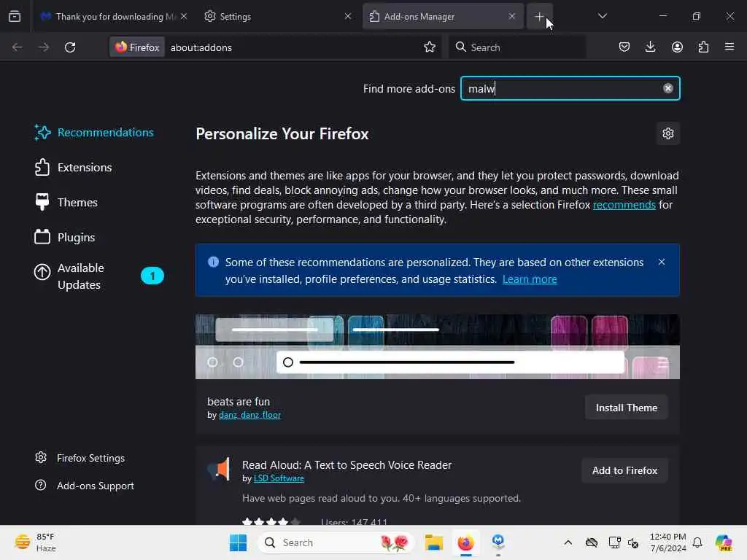Clear the add-ons search text
The width and height of the screenshot is (747, 560).
[x=668, y=88]
